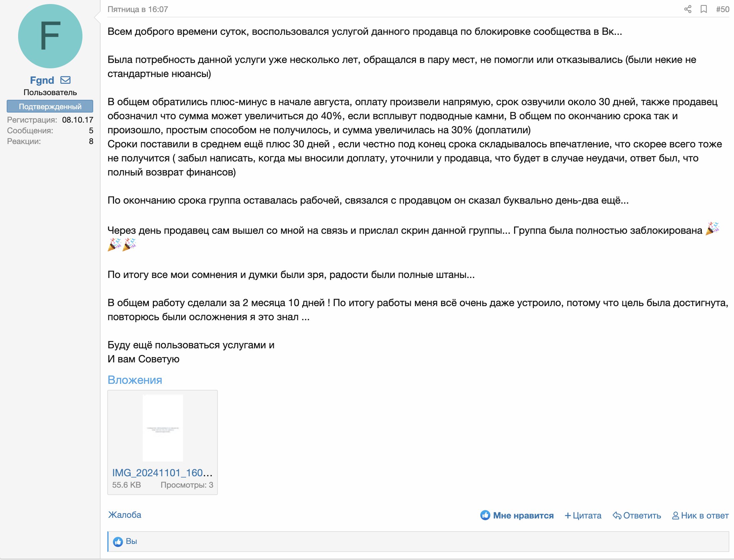Toggle the Мне нравится like button
734x560 pixels.
pyautogui.click(x=523, y=515)
